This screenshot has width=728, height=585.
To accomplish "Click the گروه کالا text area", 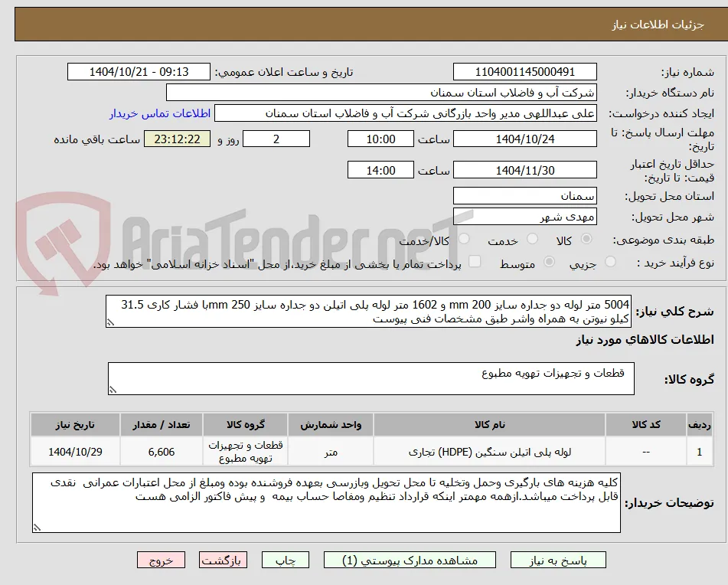I will click(371, 378).
